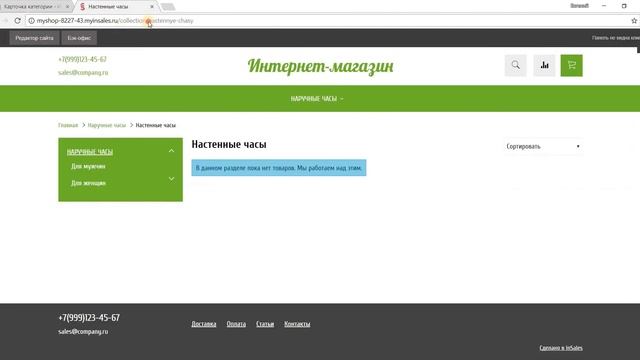This screenshot has width=640, height=360.
Task: Click the empty-section notice message
Action: 279,168
